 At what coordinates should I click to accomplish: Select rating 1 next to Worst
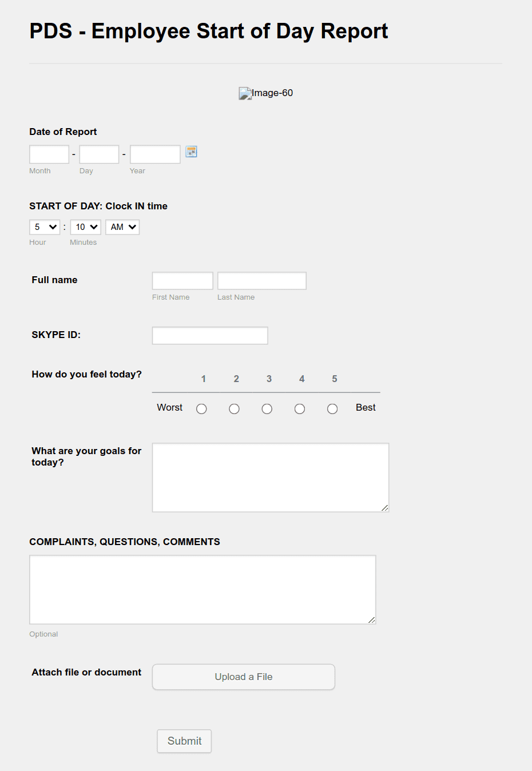tap(201, 408)
